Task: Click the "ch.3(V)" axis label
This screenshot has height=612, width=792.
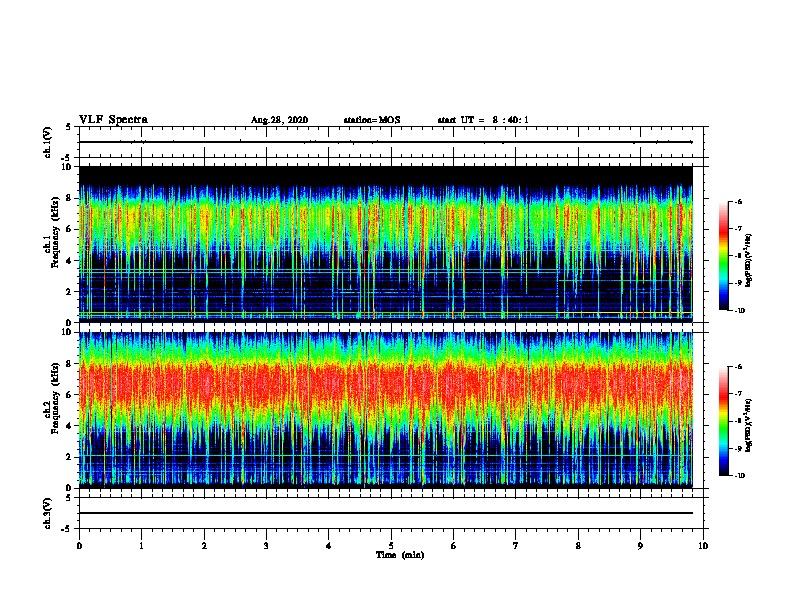Action: coord(47,513)
